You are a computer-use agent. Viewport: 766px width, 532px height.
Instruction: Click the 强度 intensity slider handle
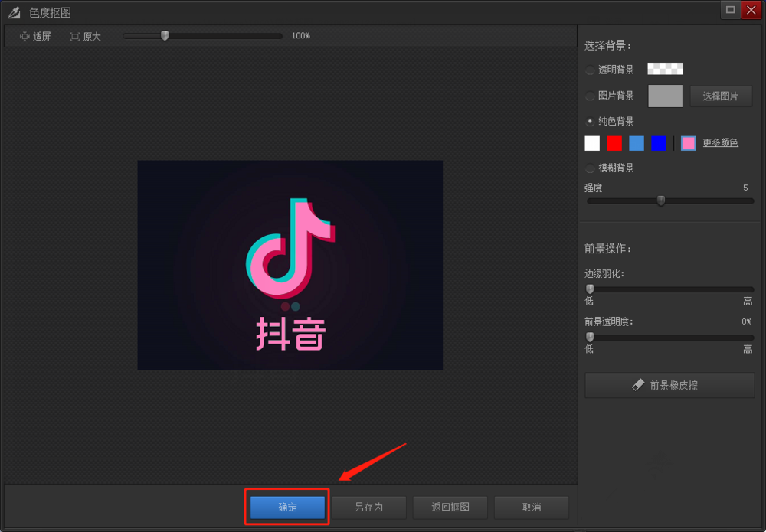661,201
